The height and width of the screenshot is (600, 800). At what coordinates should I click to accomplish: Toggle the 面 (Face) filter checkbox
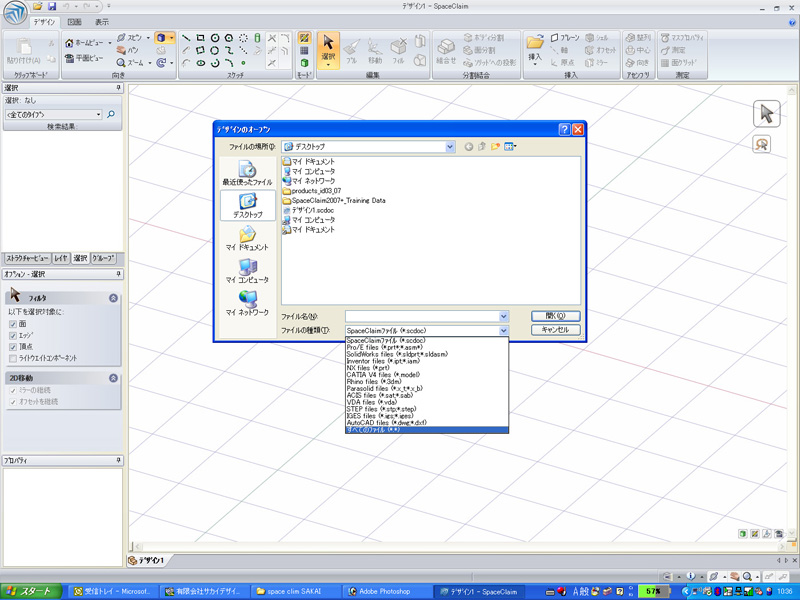click(12, 324)
